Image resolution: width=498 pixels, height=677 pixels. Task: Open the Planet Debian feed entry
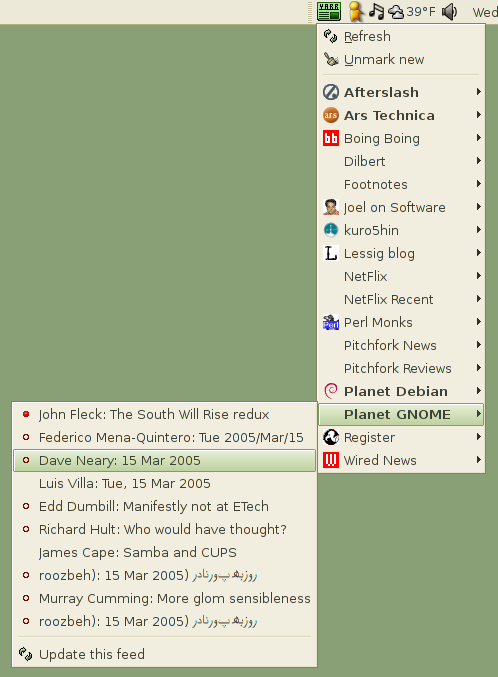(401, 391)
